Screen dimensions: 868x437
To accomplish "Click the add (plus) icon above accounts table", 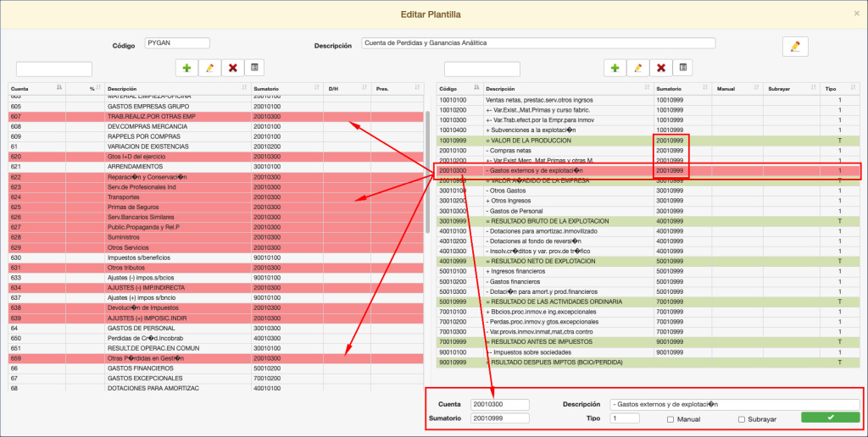I will (x=186, y=68).
